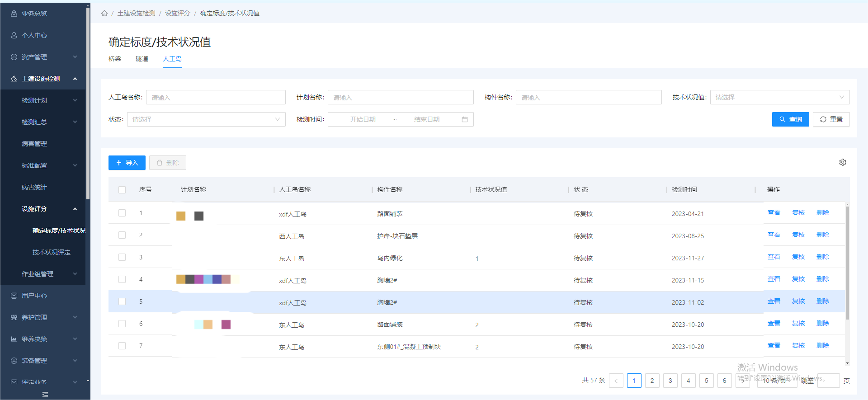Click the 查询 search button
This screenshot has width=868, height=400.
tap(790, 119)
